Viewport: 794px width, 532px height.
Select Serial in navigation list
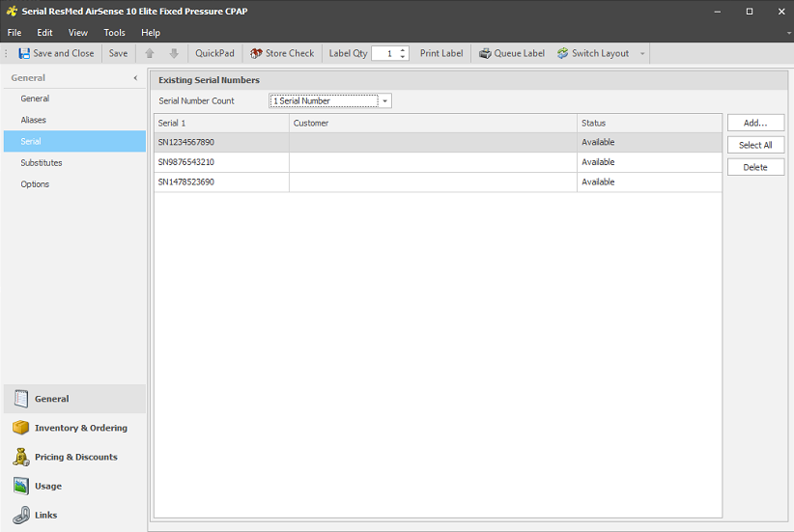[74, 141]
